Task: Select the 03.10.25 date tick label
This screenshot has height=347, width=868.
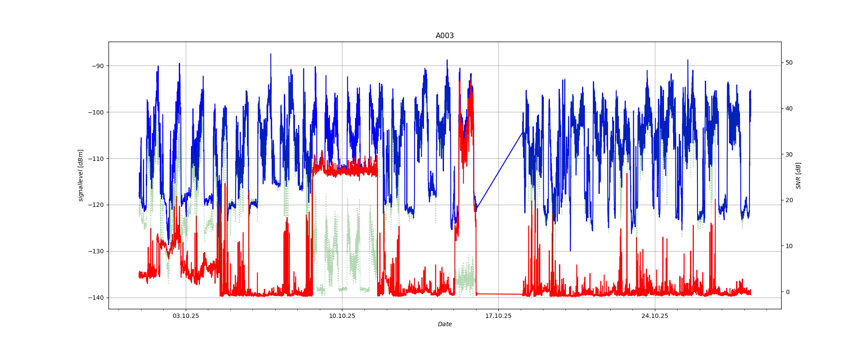Action: pos(186,316)
